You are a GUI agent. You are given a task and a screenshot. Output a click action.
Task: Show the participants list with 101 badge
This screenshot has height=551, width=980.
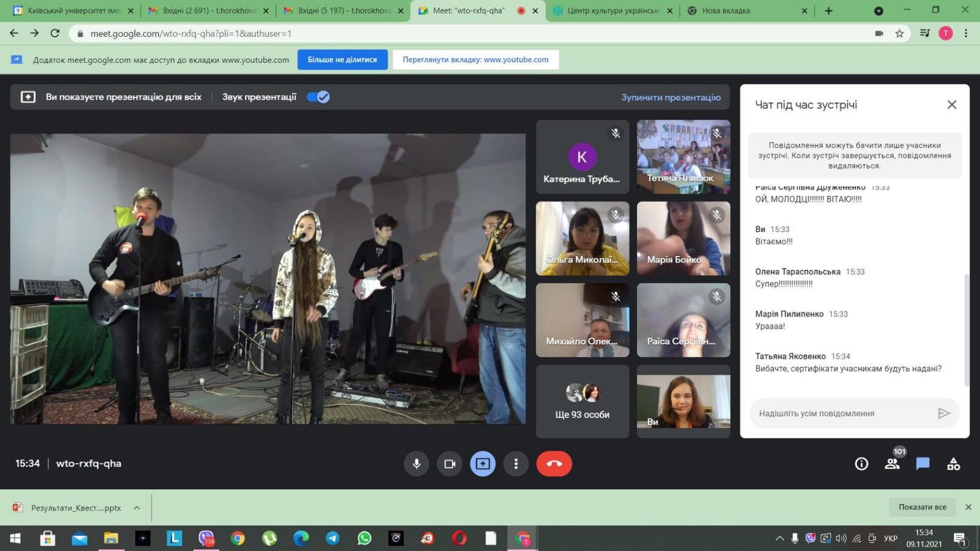click(x=892, y=463)
